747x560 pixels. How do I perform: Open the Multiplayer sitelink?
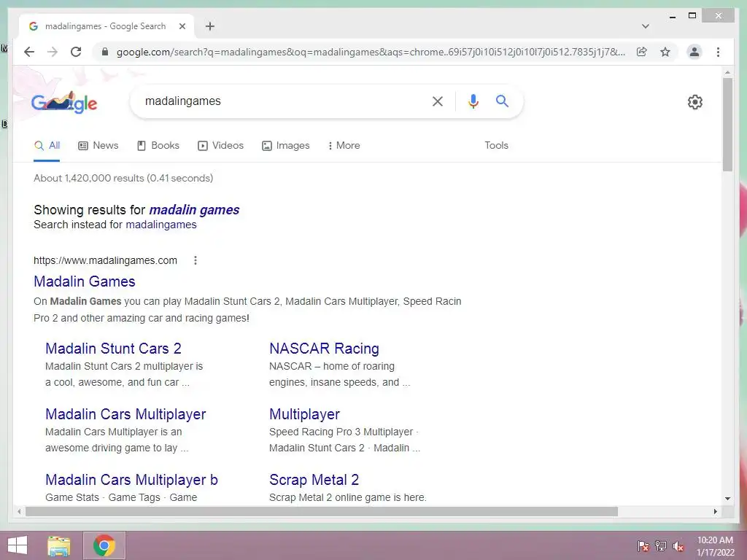coord(304,414)
